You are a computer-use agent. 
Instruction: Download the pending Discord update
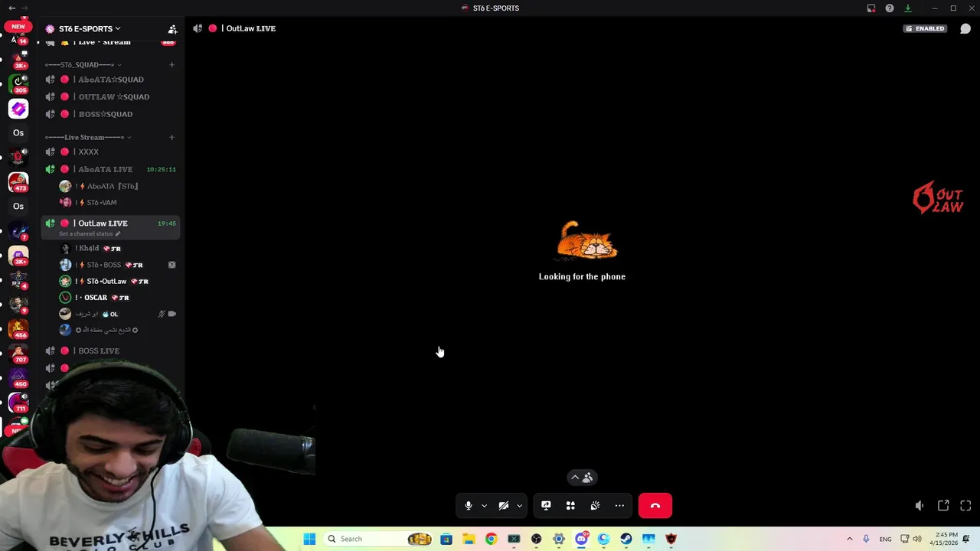(x=908, y=8)
